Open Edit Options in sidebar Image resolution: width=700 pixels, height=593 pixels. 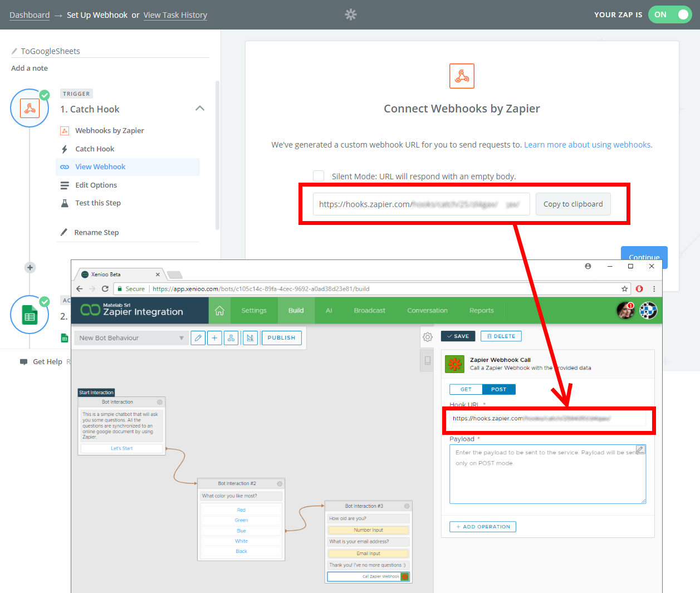pyautogui.click(x=96, y=185)
